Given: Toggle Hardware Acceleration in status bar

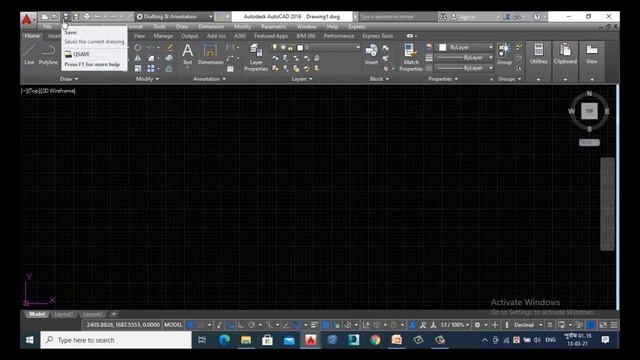Looking at the screenshot, I should pyautogui.click(x=591, y=325).
